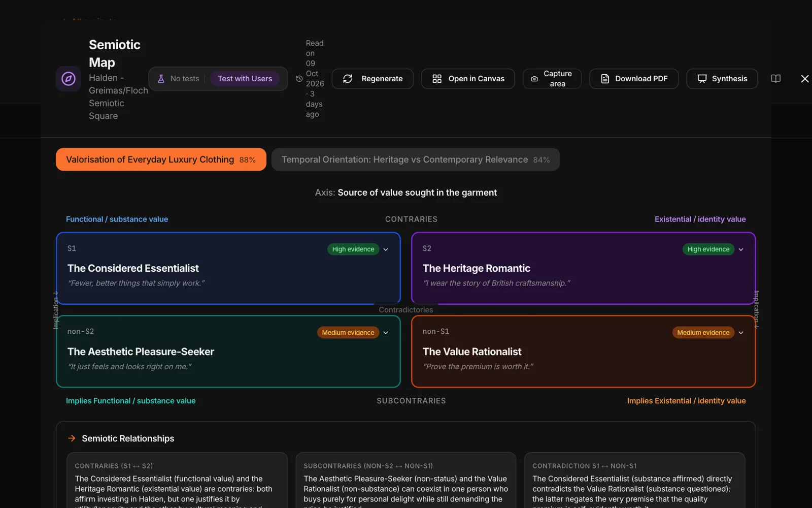Close the Semiotic Map panel
The image size is (812, 508).
(805, 79)
